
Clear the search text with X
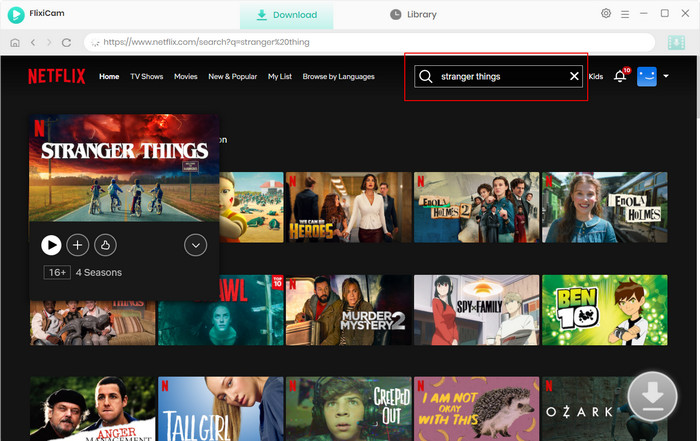pyautogui.click(x=574, y=76)
